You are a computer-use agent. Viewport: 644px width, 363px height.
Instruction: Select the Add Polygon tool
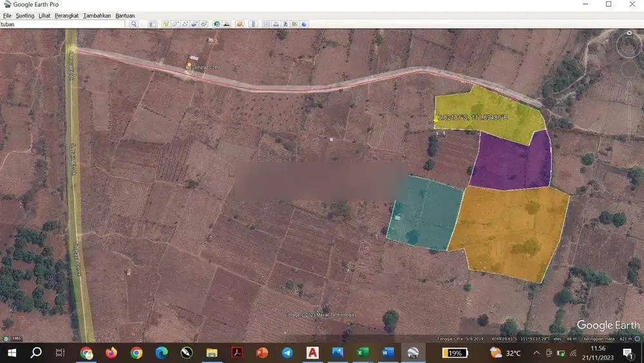(175, 24)
